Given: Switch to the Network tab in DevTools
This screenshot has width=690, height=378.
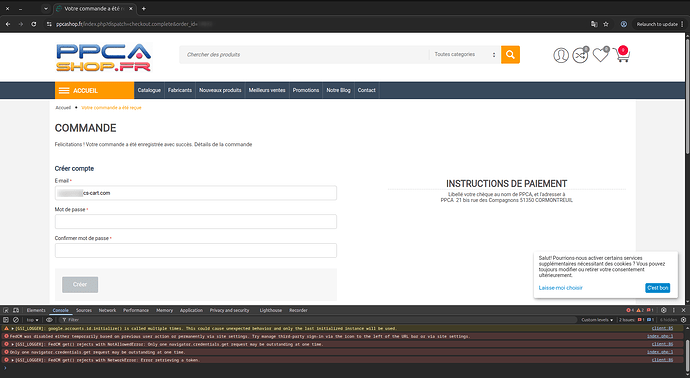Looking at the screenshot, I should coord(107,310).
